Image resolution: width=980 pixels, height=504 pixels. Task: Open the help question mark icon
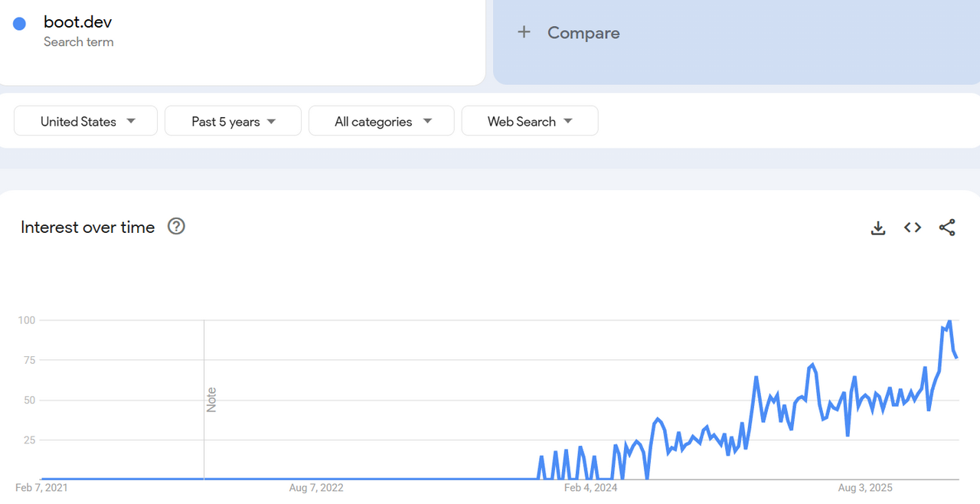point(176,227)
